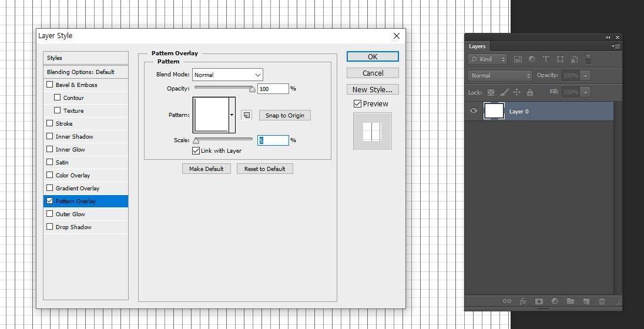Filter Layers panel for smart objects
Image resolution: width=644 pixels, height=329 pixels.
tap(575, 59)
